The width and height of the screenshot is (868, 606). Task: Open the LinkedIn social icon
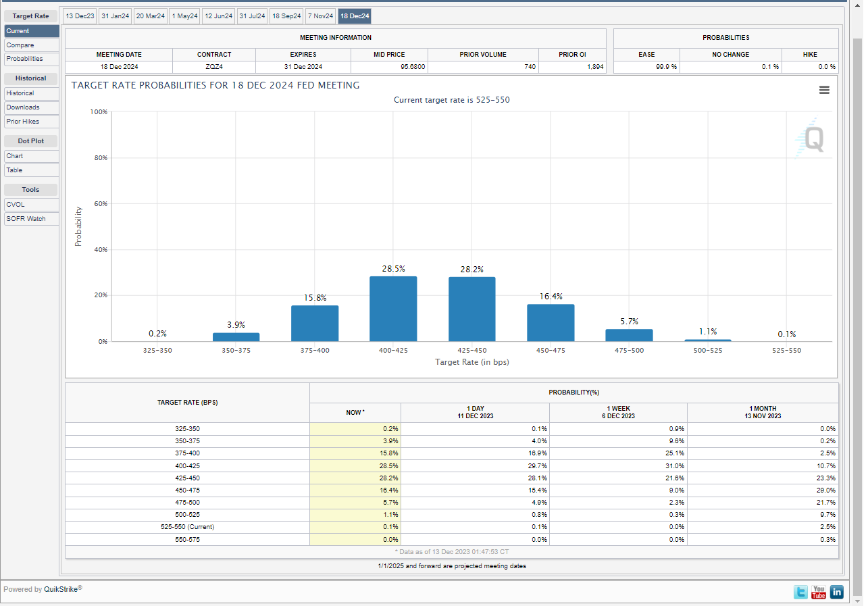(837, 592)
